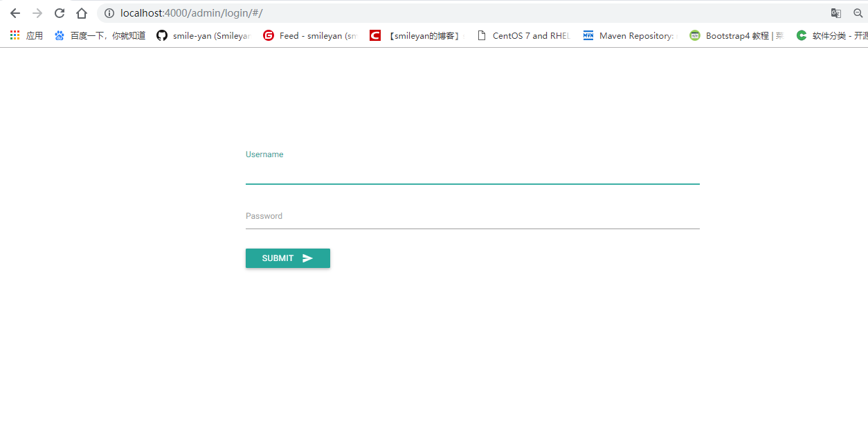Click the browser home icon

(x=81, y=12)
